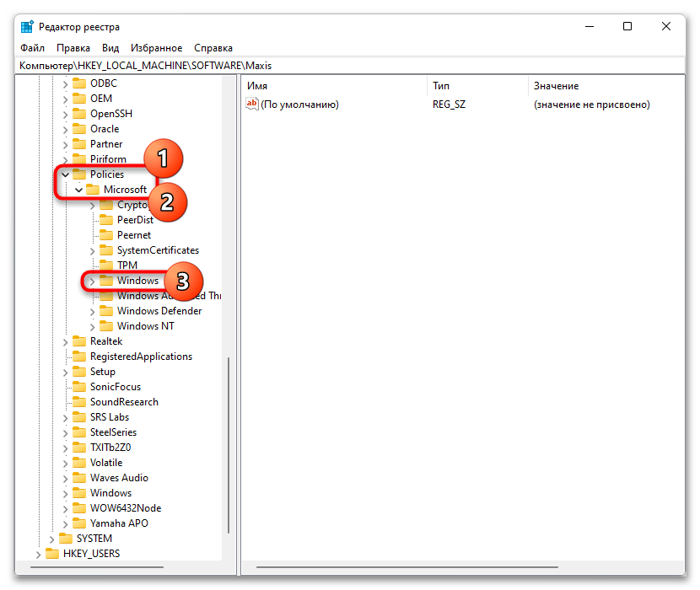
Task: Expand the WOW6432Node key
Action: tap(65, 508)
